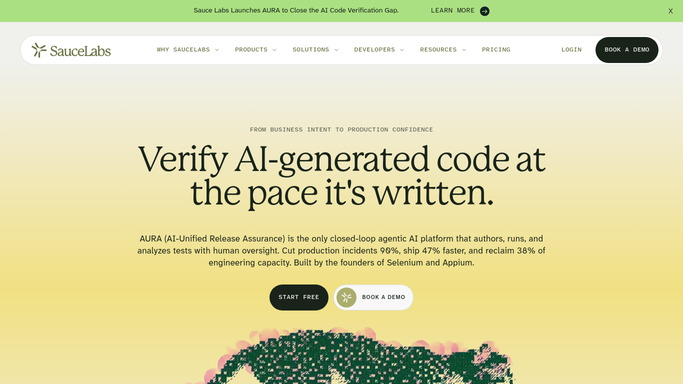The image size is (683, 384).
Task: Expand the Developers dropdown chevron
Action: [x=402, y=50]
